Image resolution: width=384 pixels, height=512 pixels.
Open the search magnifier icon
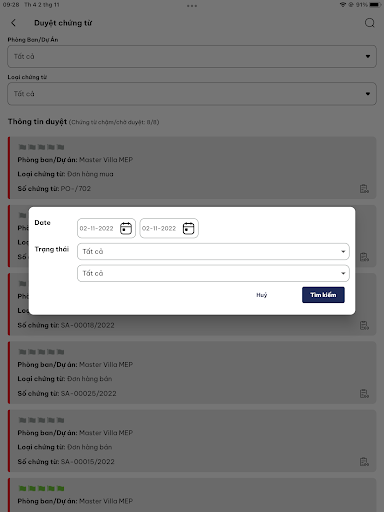(x=369, y=23)
